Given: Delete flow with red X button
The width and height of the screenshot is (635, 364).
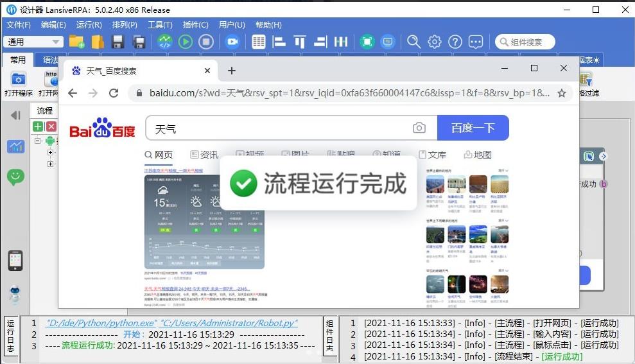Looking at the screenshot, I should pyautogui.click(x=51, y=126).
